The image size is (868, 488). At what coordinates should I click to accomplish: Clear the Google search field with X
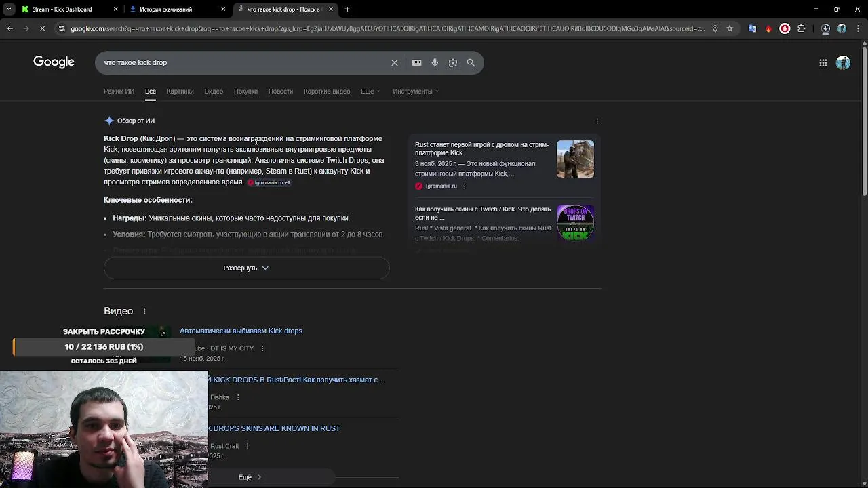click(395, 62)
